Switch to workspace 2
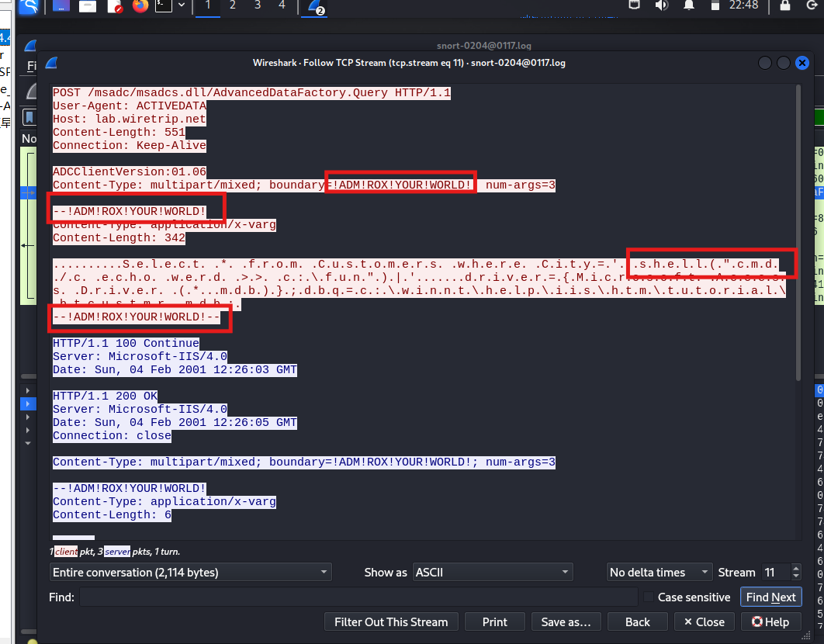This screenshot has height=644, width=824. [232, 5]
